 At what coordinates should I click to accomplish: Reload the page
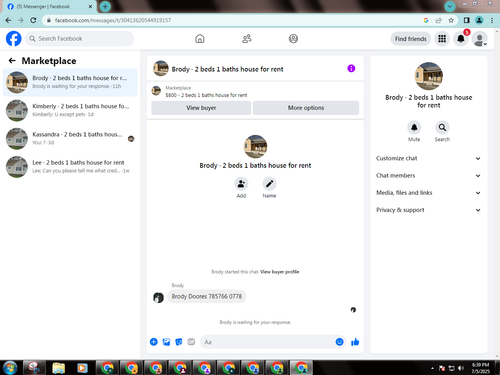[33, 20]
